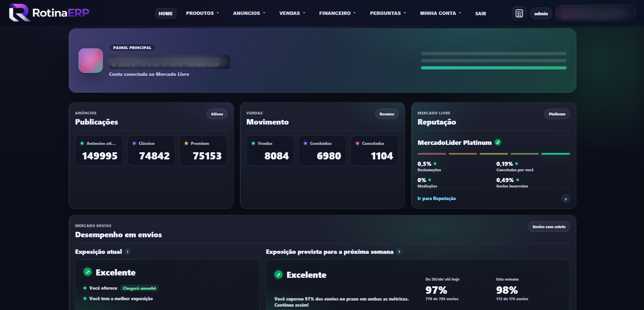Select the Anúncios ativos card showing 149995
The height and width of the screenshot is (310, 644).
(99, 151)
